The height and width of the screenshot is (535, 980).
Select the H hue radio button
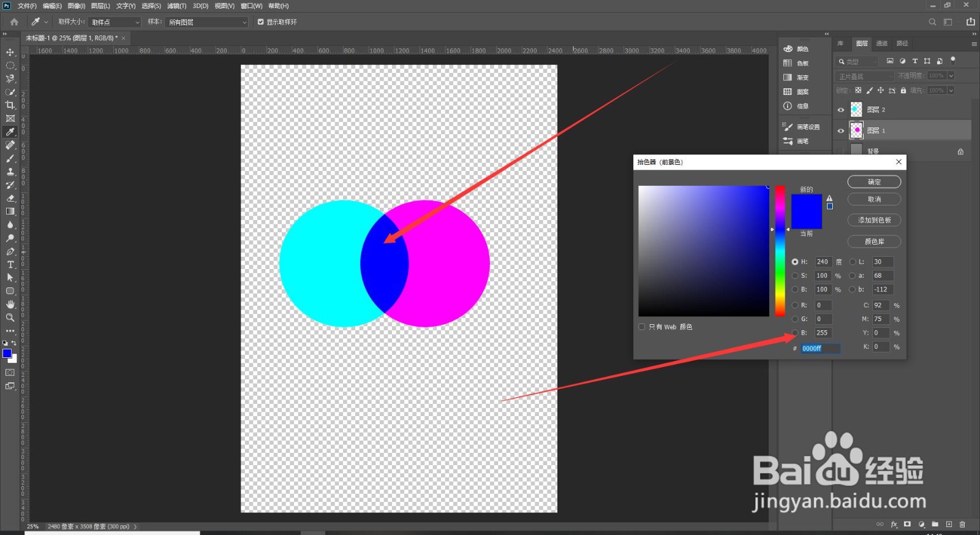795,262
